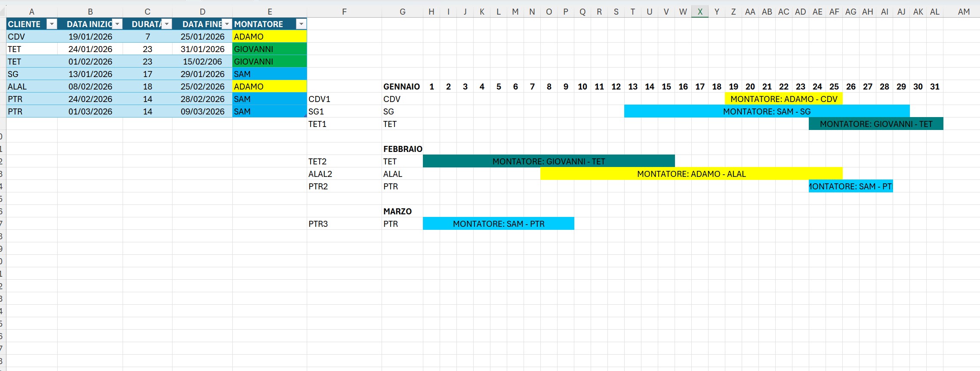Select the duration 17 cell
Screen dimensions: 980x371
pos(148,74)
